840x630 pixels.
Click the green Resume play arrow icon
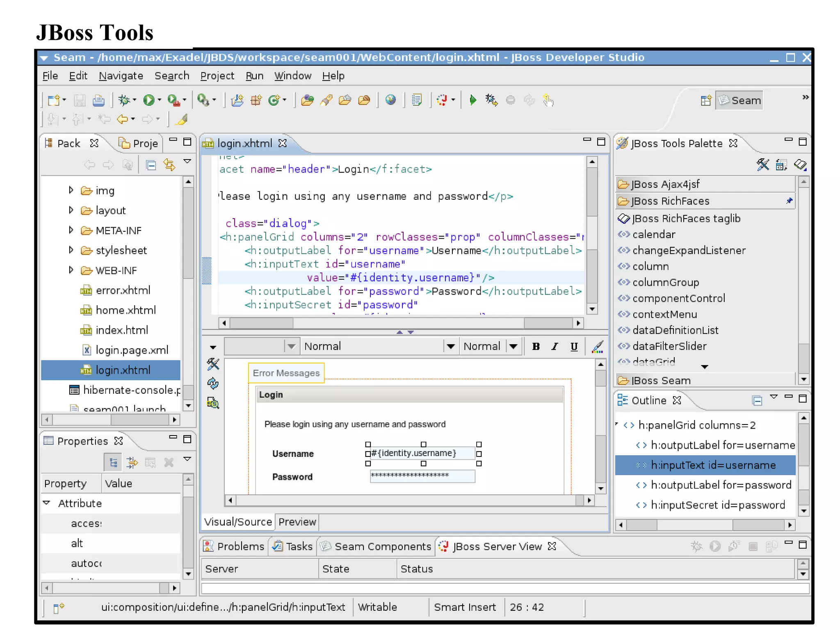472,100
